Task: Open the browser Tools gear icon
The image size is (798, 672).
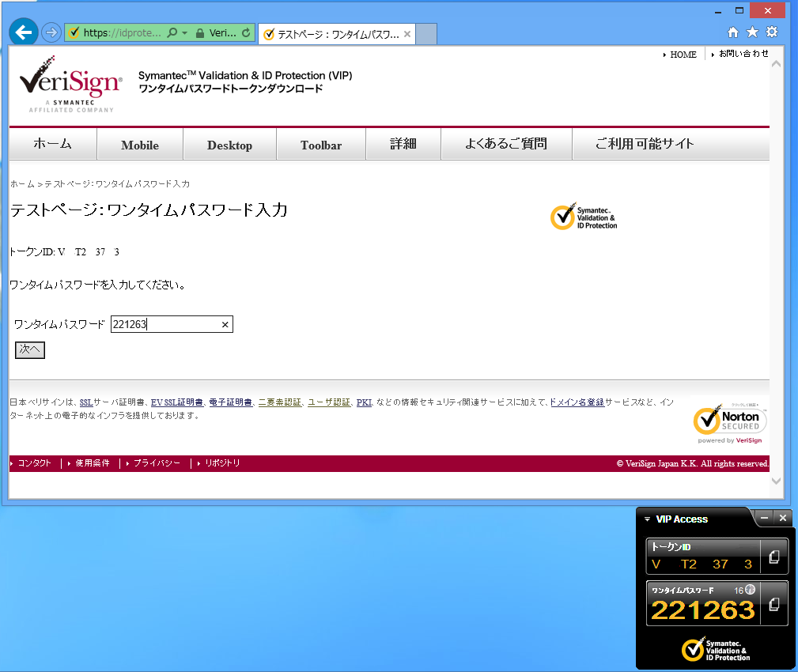Action: pos(772,32)
